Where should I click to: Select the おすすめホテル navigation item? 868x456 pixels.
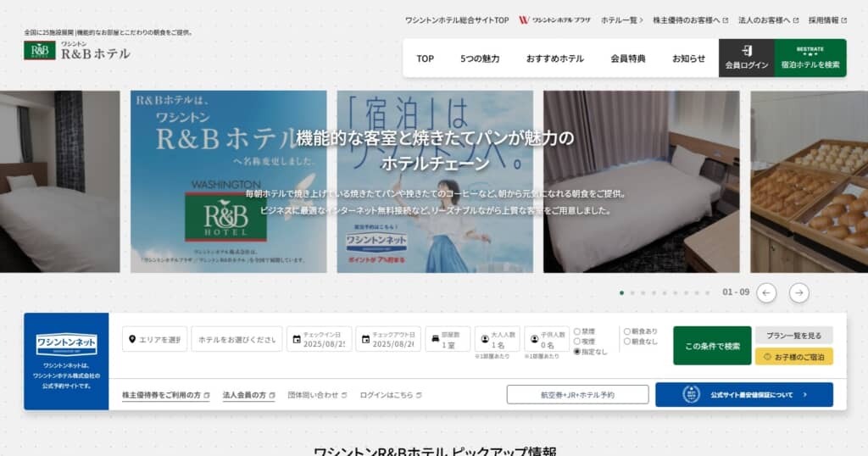pyautogui.click(x=554, y=58)
